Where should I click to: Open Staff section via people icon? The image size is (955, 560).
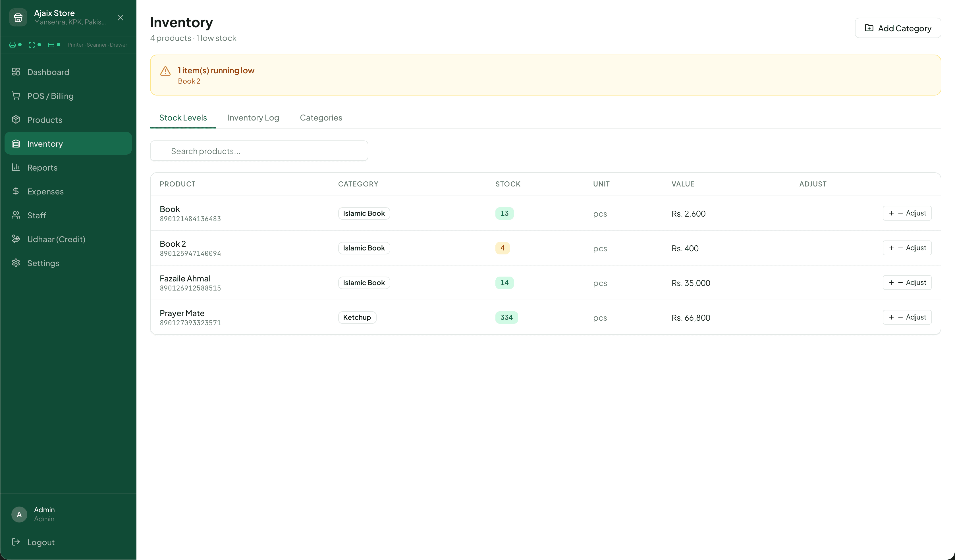(x=16, y=215)
